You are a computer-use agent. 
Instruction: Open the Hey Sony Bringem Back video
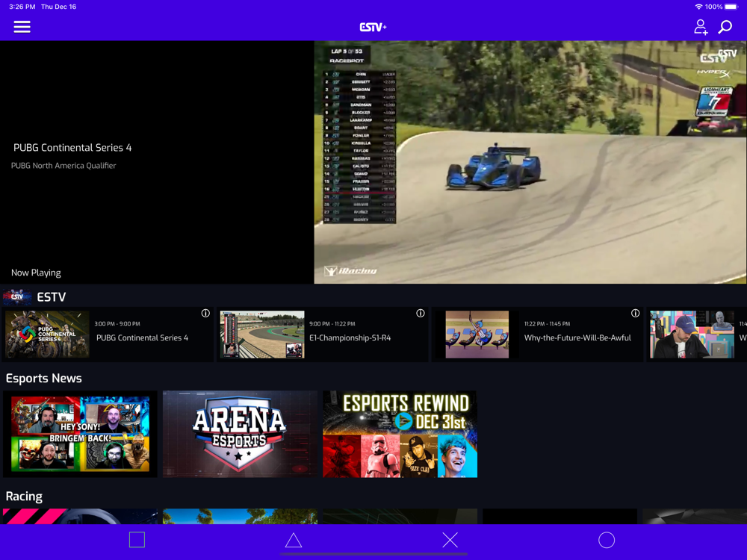coord(80,434)
